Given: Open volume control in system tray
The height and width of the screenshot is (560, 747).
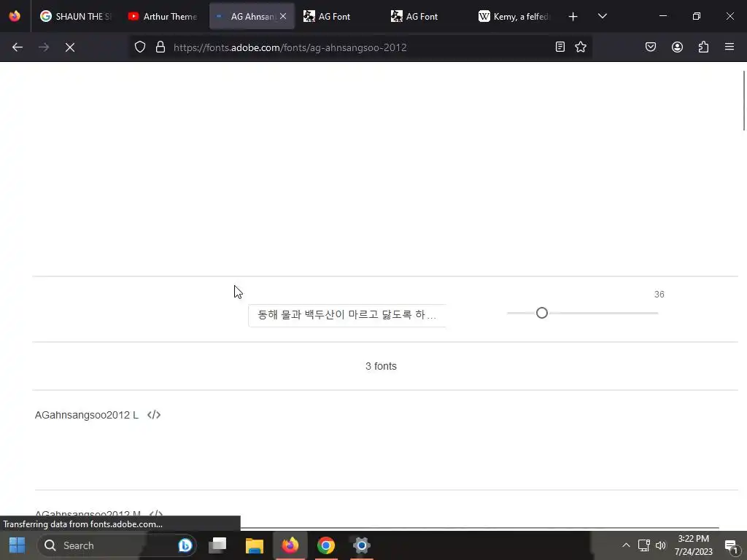Looking at the screenshot, I should point(661,545).
